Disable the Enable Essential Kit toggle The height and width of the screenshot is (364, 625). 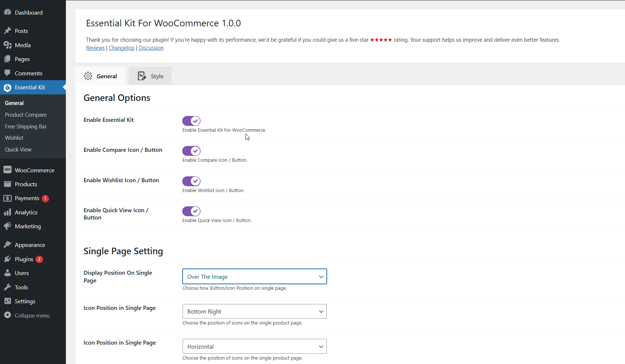tap(191, 121)
